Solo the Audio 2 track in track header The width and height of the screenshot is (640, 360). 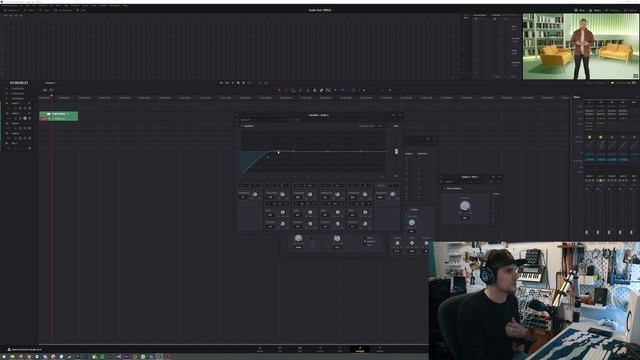pyautogui.click(x=25, y=118)
